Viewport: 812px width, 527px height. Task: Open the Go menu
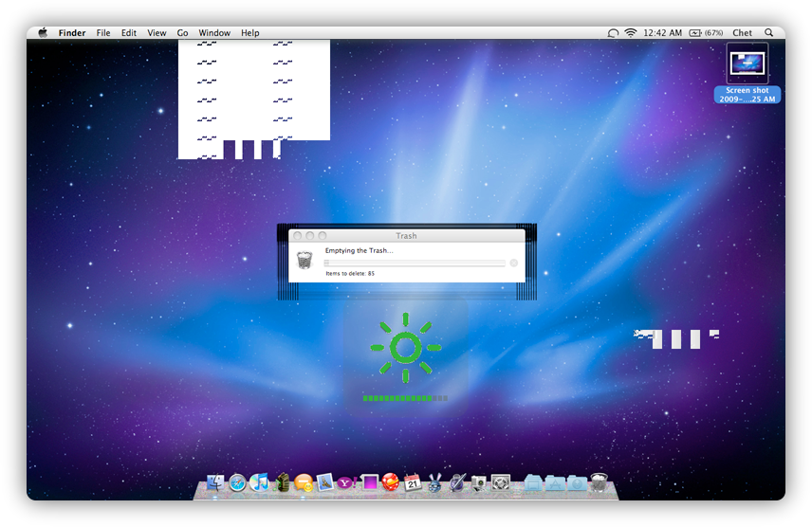182,32
